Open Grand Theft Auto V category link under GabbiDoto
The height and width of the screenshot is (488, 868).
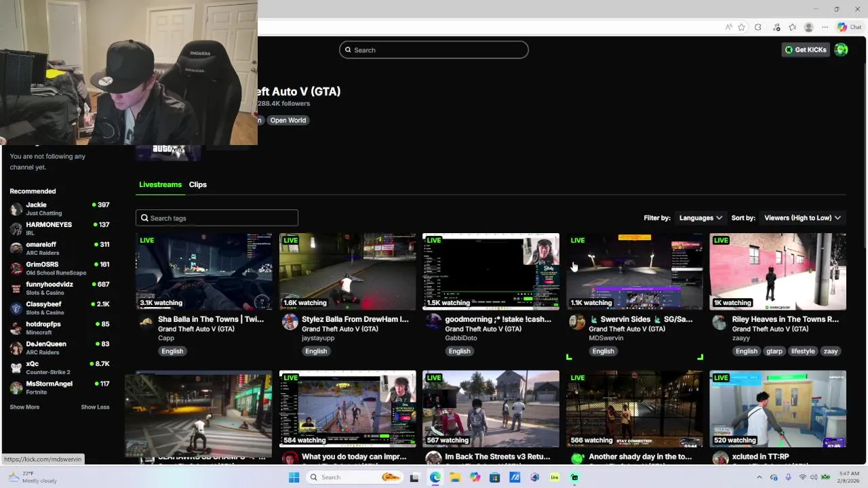[x=484, y=329]
